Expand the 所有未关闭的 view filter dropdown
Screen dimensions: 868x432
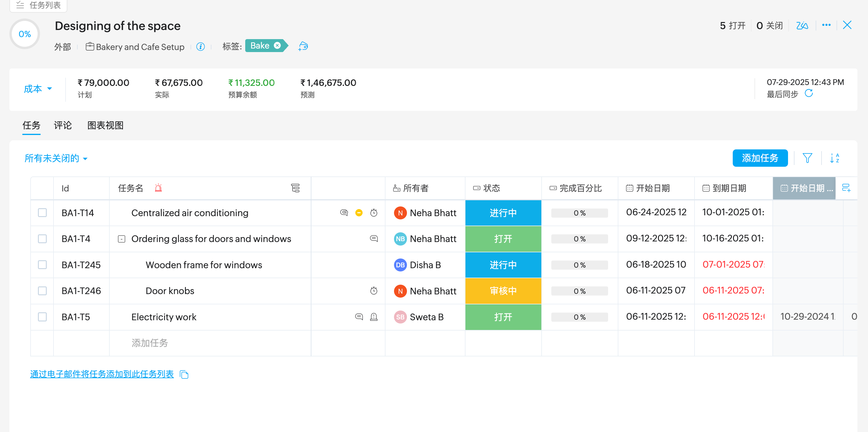coord(56,159)
